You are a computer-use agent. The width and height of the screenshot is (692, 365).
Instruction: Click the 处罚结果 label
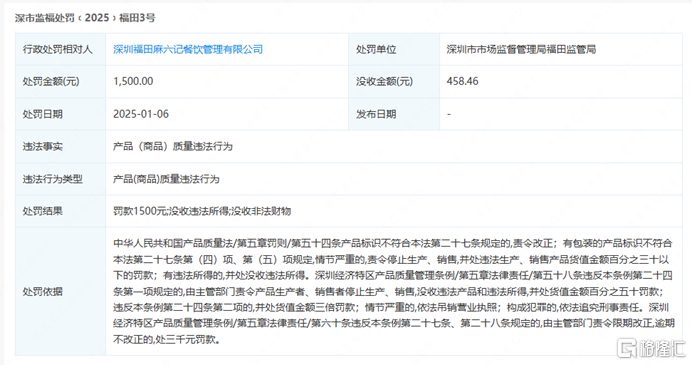click(x=43, y=211)
